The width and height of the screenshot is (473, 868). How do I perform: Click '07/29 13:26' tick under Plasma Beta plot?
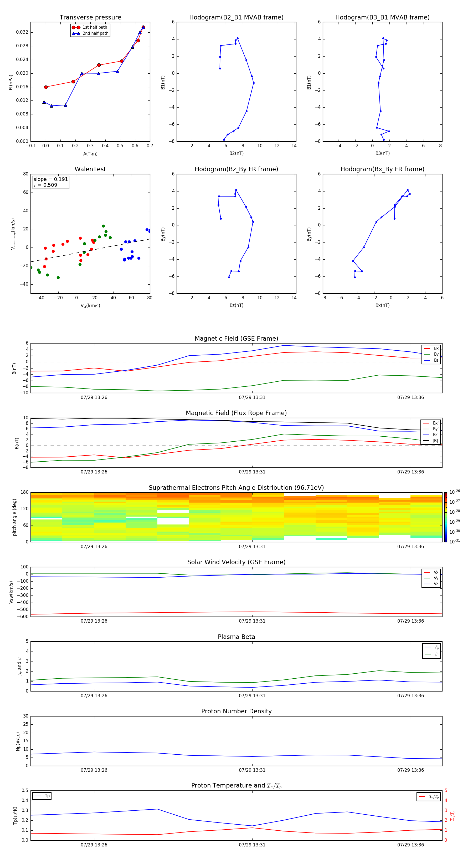tap(94, 695)
